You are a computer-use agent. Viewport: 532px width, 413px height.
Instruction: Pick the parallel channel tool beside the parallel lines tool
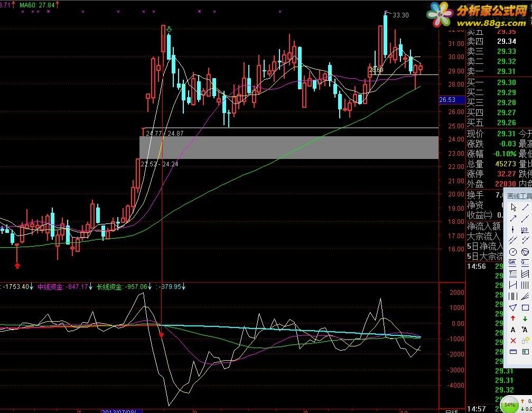click(525, 240)
